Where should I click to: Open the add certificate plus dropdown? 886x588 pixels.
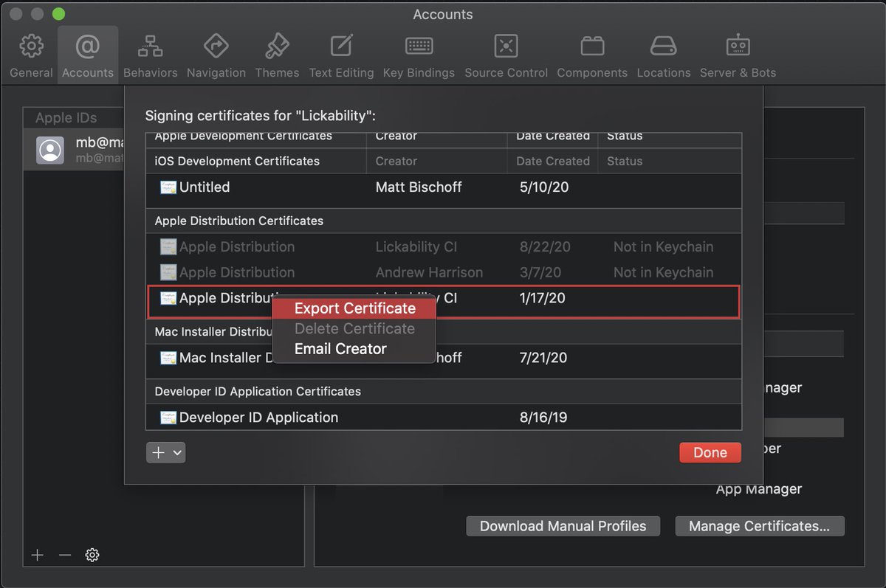166,453
